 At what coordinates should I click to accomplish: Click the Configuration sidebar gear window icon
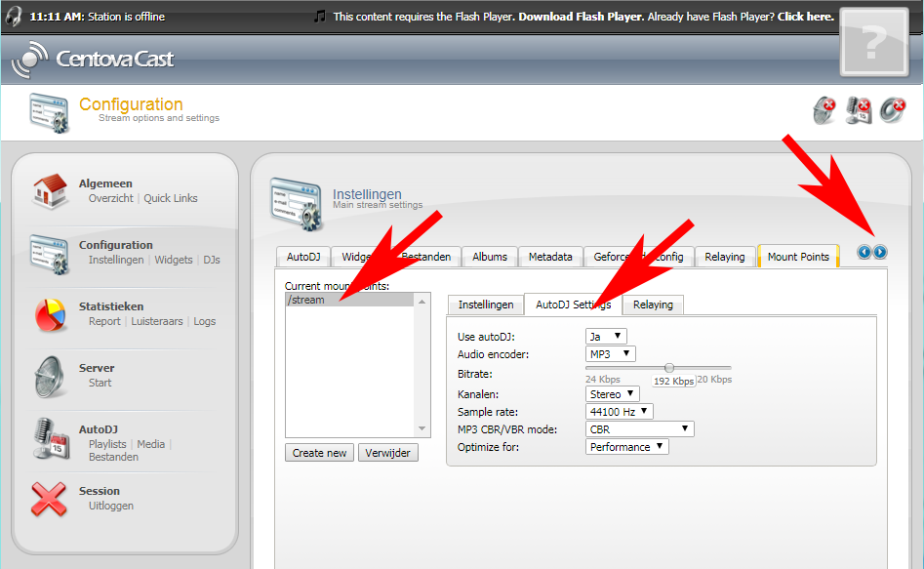(x=50, y=254)
